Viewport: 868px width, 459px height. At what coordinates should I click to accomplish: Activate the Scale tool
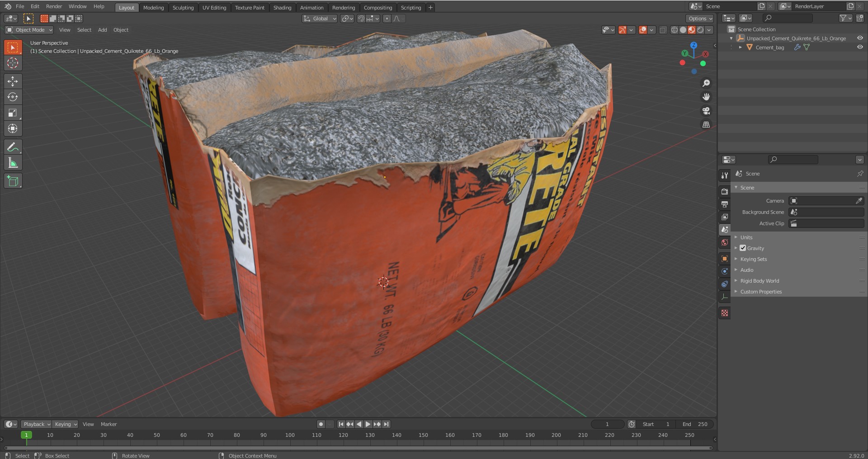(x=13, y=113)
